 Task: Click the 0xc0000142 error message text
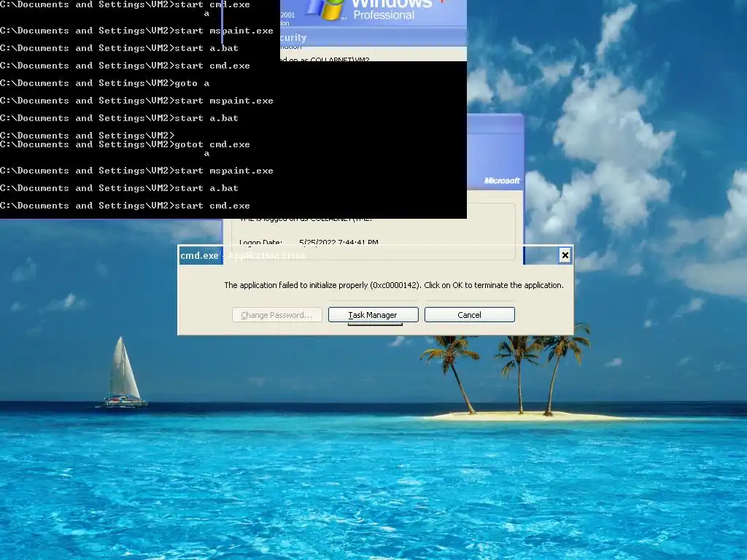[x=393, y=285]
